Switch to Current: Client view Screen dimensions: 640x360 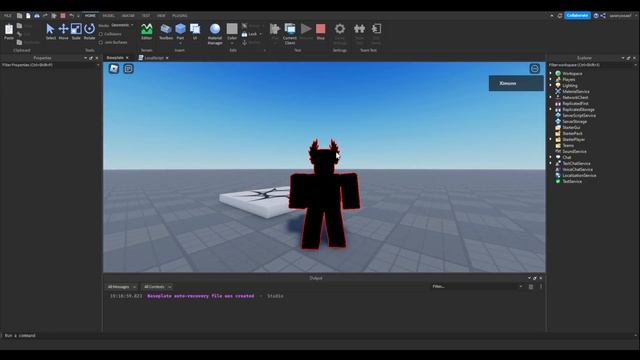(290, 33)
